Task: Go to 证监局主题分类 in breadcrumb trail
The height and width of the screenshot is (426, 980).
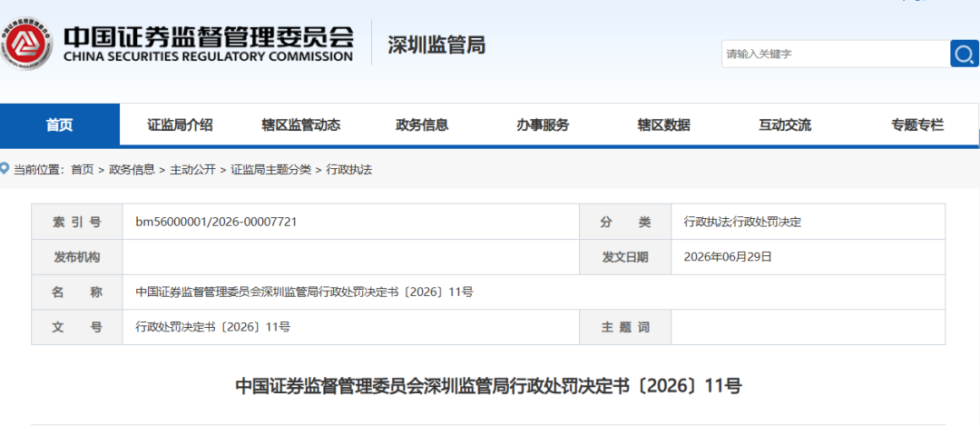Action: point(270,170)
